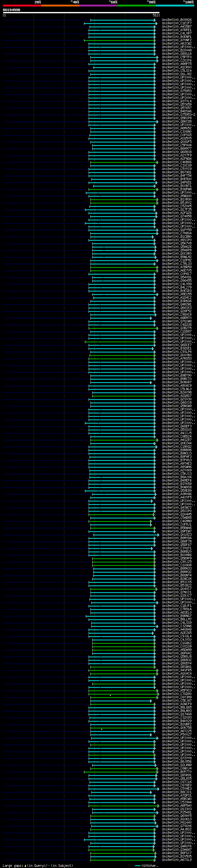Open hit UniRef100_C7H8G4

coord(177,233)
